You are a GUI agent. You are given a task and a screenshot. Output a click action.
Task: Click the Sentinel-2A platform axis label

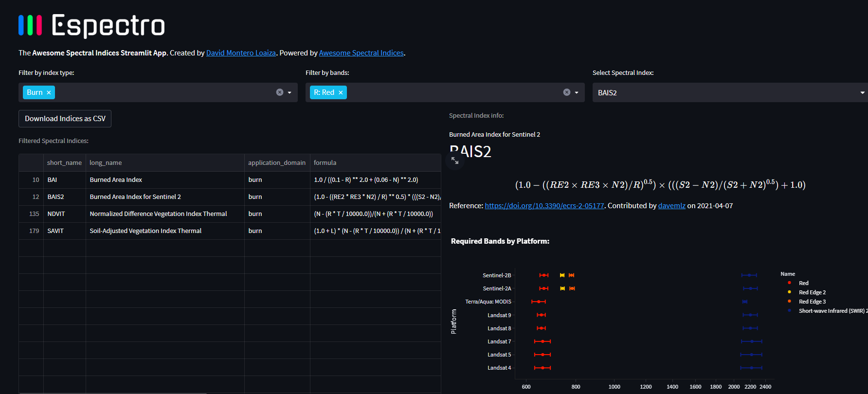(497, 288)
